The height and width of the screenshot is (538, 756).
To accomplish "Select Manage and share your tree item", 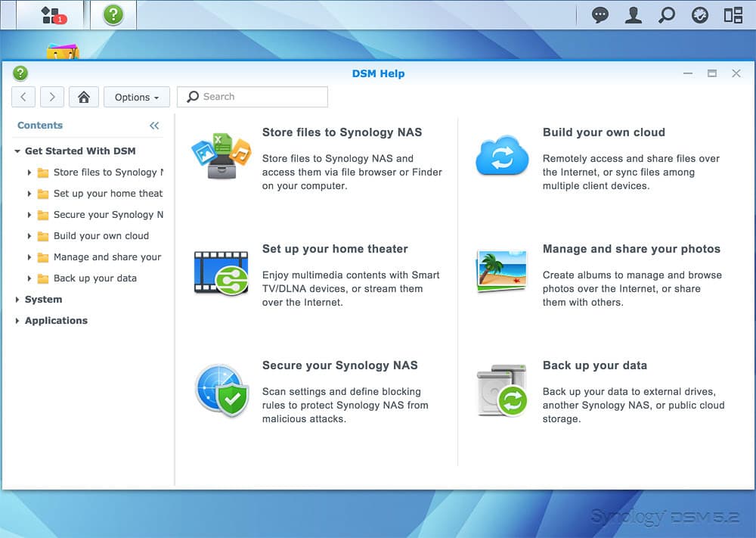I will pos(107,257).
